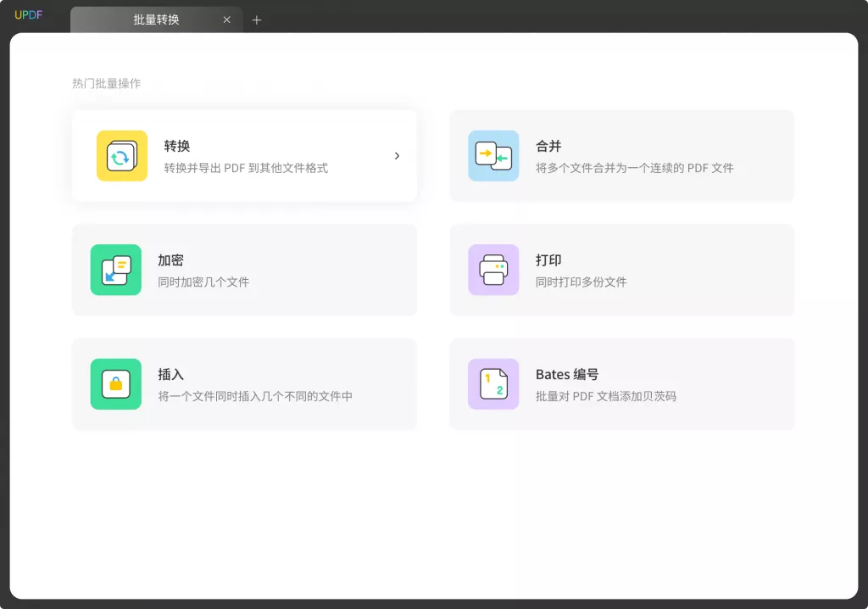Screen dimensions: 868x609
Task: Open the 转换 batch operation title
Action: (x=177, y=146)
